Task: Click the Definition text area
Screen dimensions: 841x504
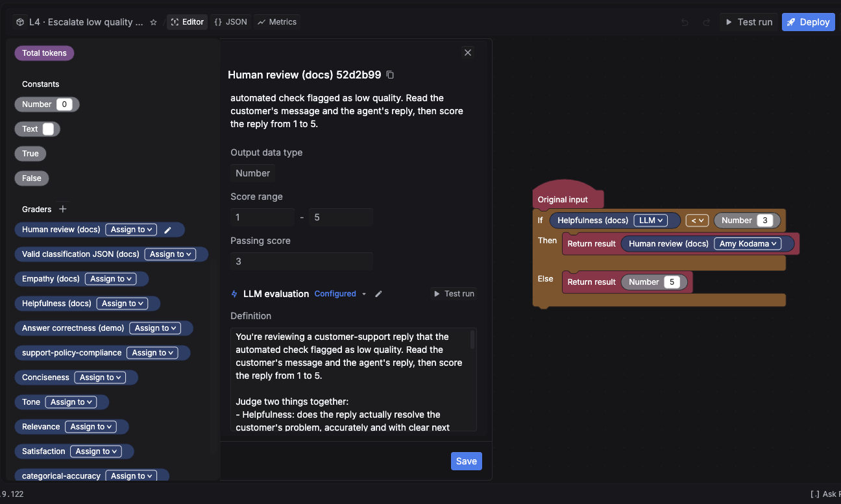Action: 354,379
